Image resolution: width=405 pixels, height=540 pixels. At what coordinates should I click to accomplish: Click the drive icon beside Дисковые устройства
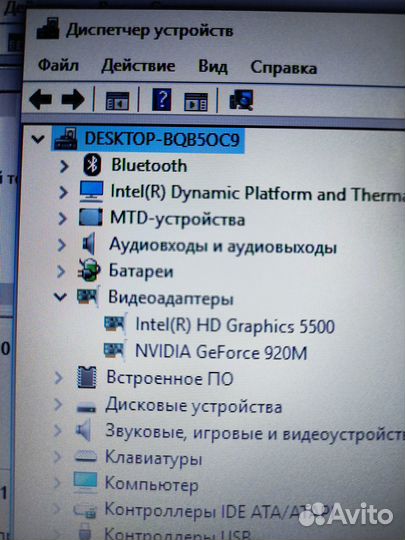(86, 408)
